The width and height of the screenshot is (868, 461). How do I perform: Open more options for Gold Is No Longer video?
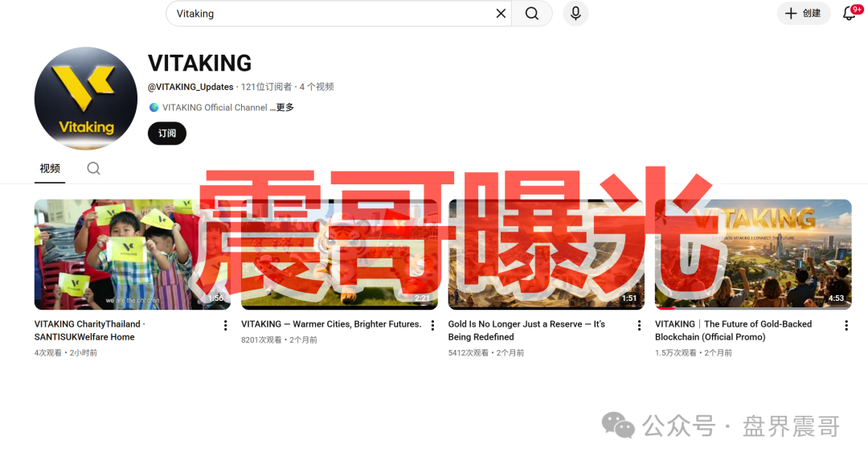click(640, 325)
